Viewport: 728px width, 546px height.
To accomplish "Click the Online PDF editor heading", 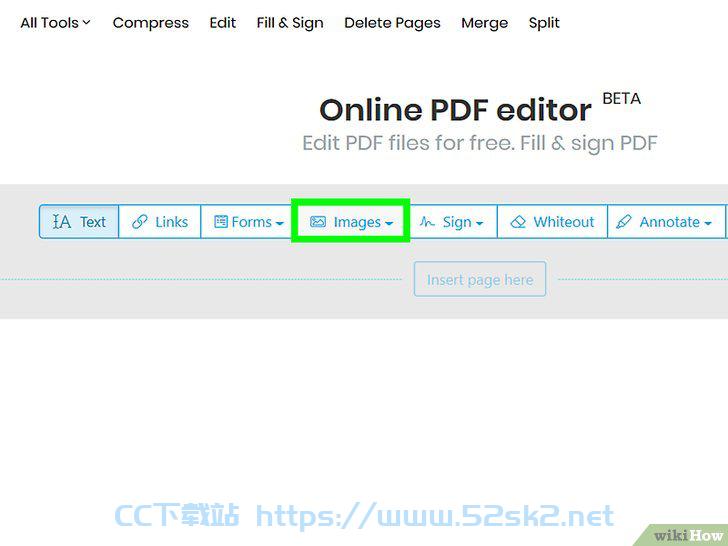I will click(x=455, y=110).
